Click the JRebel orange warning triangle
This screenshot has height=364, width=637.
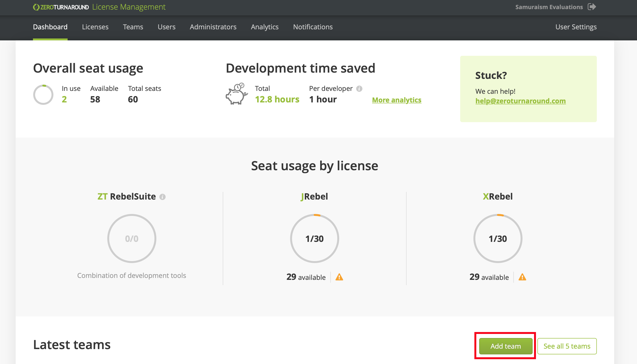click(x=339, y=277)
